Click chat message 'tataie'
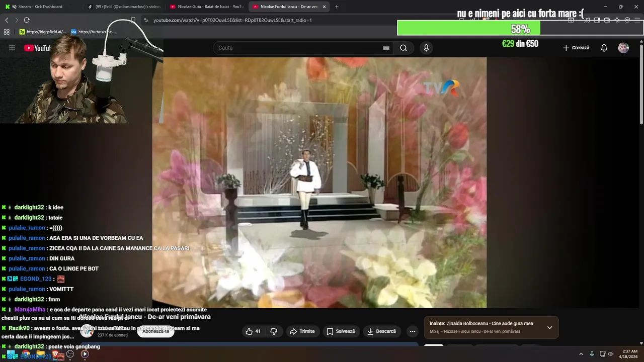 pyautogui.click(x=55, y=218)
